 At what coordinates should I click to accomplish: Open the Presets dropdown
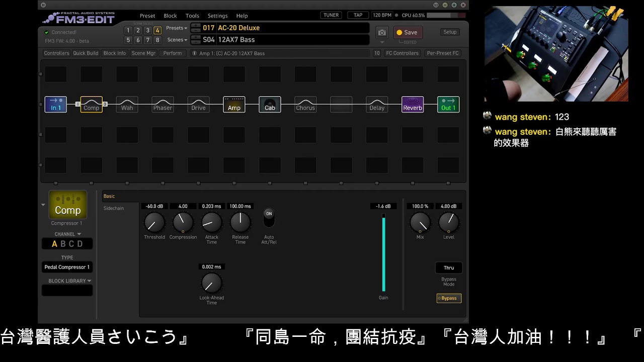click(x=177, y=28)
